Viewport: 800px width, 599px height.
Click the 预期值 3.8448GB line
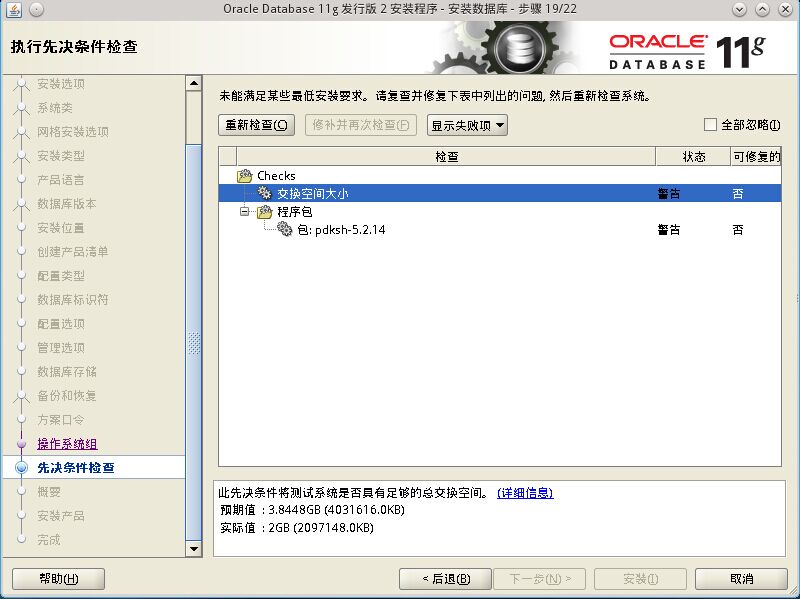pos(312,510)
